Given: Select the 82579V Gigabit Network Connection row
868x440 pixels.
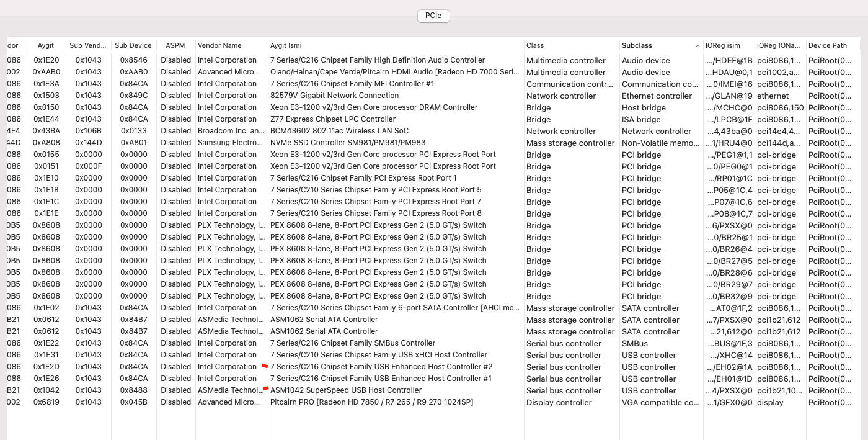Looking at the screenshot, I should point(335,96).
